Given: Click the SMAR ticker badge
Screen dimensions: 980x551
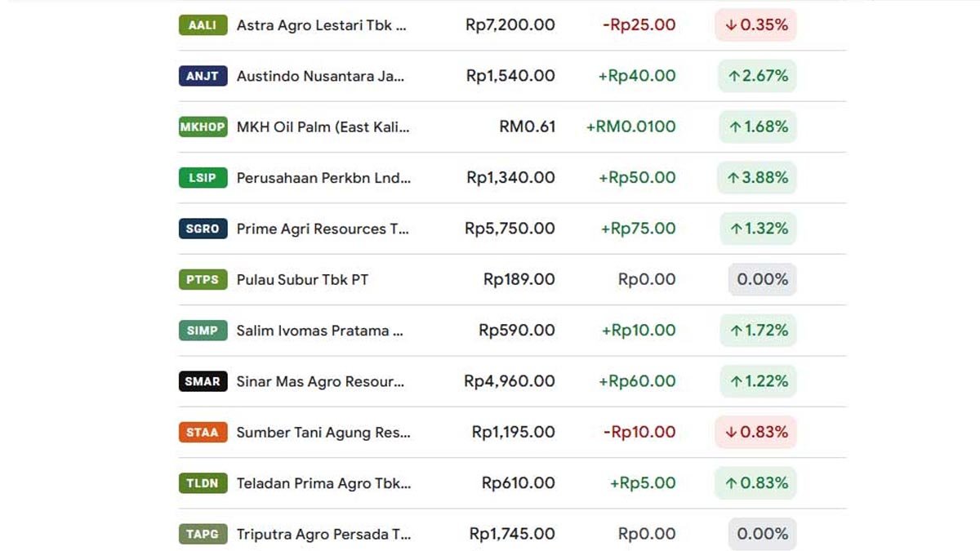Looking at the screenshot, I should [203, 381].
